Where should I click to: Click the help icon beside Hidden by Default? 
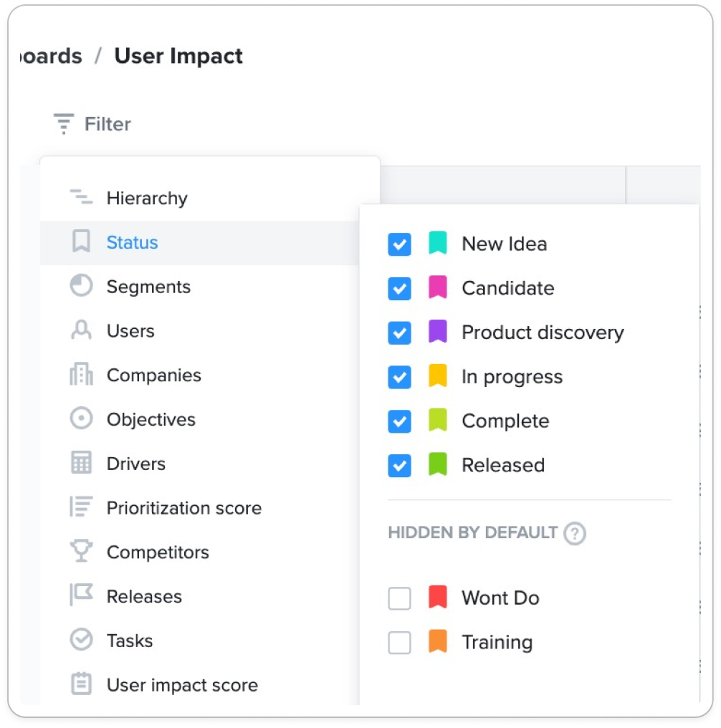pyautogui.click(x=574, y=534)
